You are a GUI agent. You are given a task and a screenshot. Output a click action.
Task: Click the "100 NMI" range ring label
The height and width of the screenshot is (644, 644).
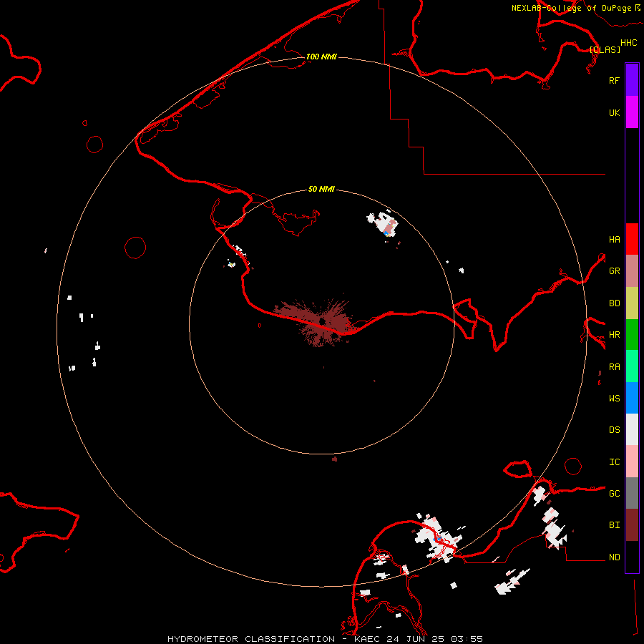coord(321,57)
